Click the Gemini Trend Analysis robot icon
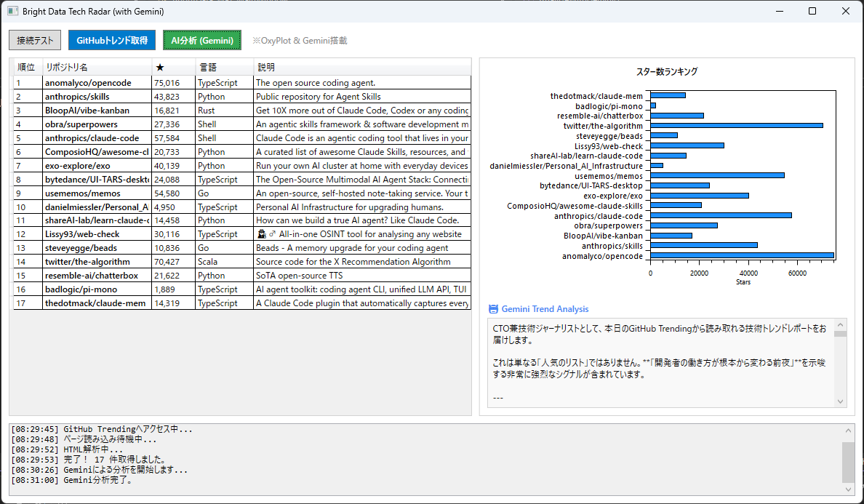The width and height of the screenshot is (864, 504). coord(493,309)
